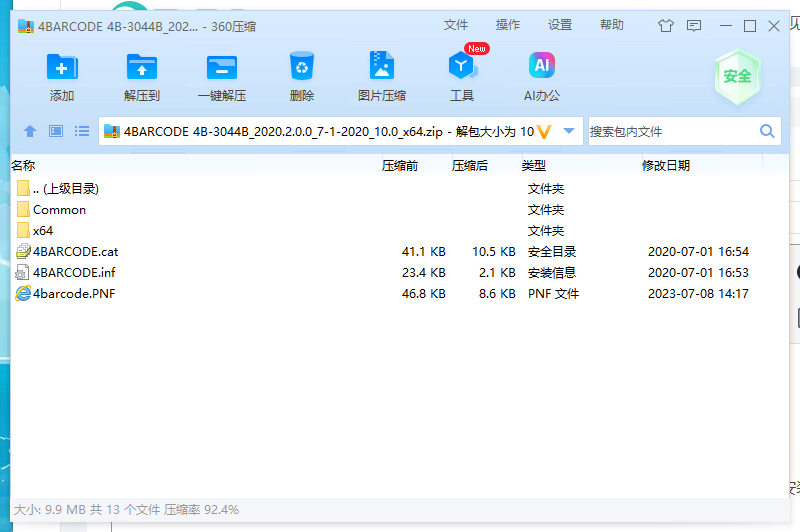Launch the AI办公 feature
Viewport: 800px width, 532px height.
(x=541, y=68)
